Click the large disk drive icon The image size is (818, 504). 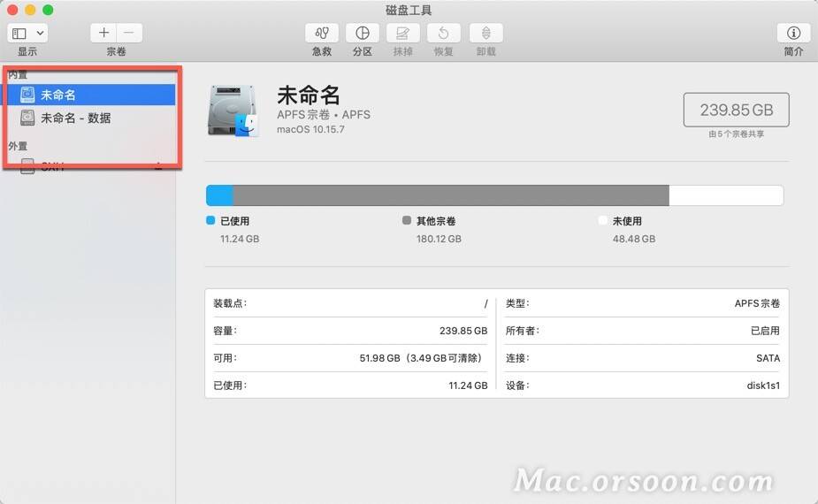(x=233, y=111)
